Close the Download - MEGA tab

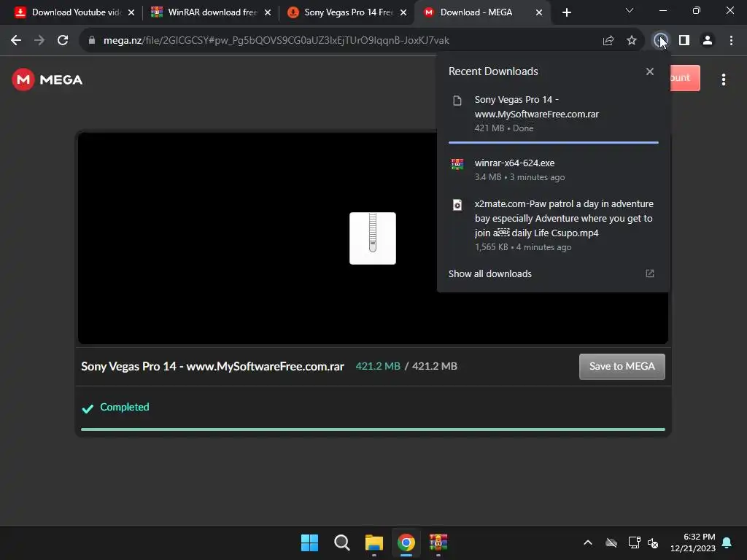(539, 12)
